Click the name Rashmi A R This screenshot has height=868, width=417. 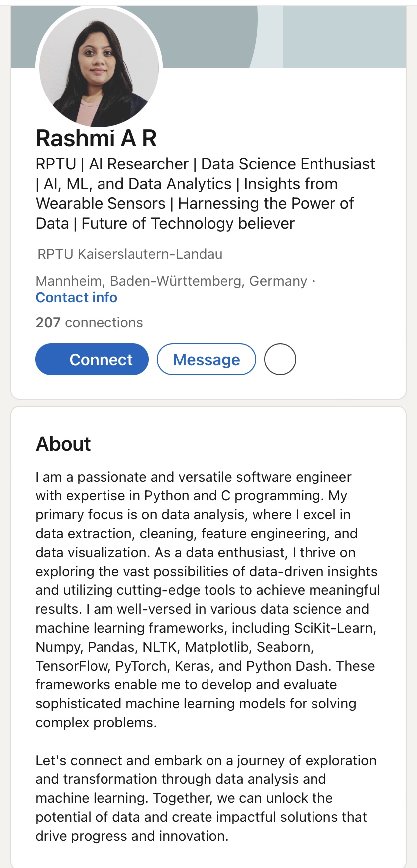(96, 138)
